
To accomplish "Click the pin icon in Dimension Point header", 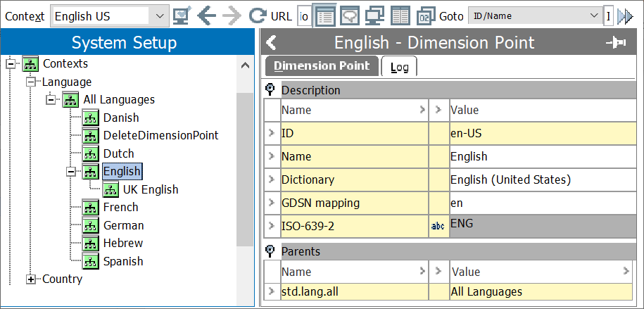I will click(616, 43).
